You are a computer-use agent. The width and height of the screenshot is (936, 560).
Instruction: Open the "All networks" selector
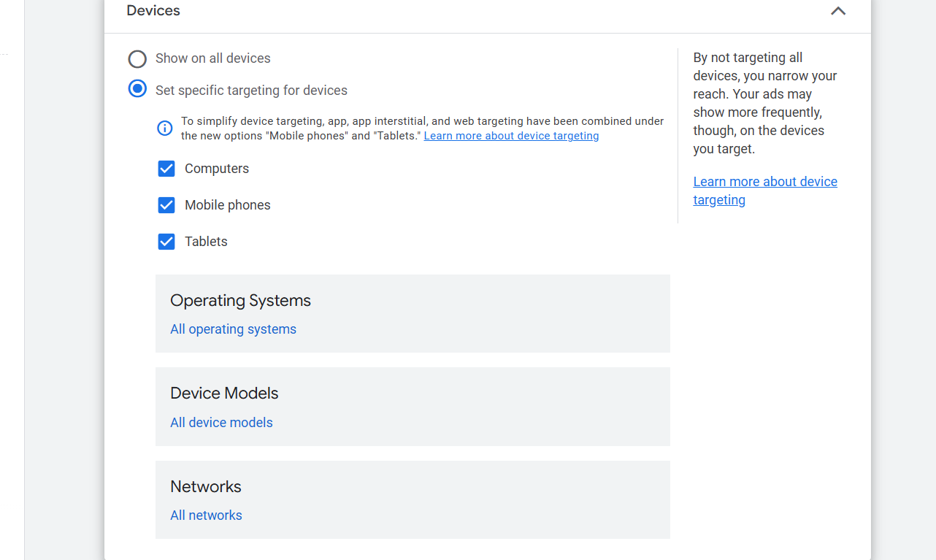tap(206, 515)
